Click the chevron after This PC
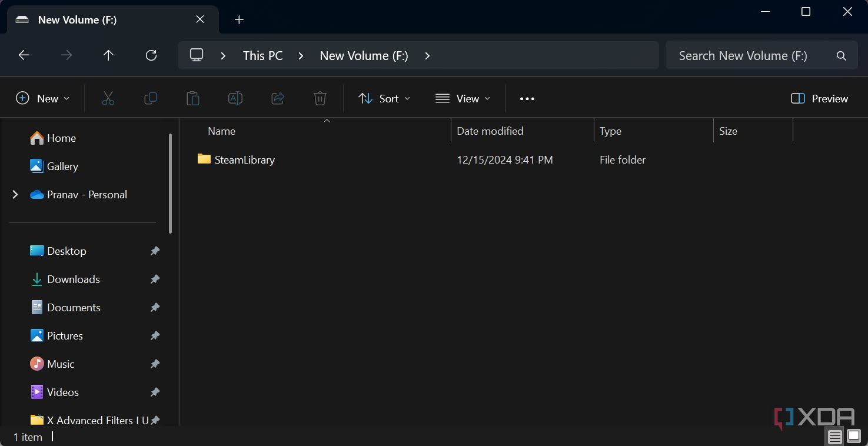Image resolution: width=868 pixels, height=446 pixels. tap(301, 56)
